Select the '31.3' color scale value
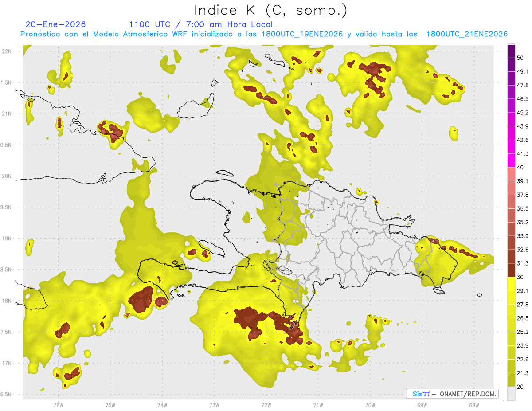The width and height of the screenshot is (532, 411). 523,263
